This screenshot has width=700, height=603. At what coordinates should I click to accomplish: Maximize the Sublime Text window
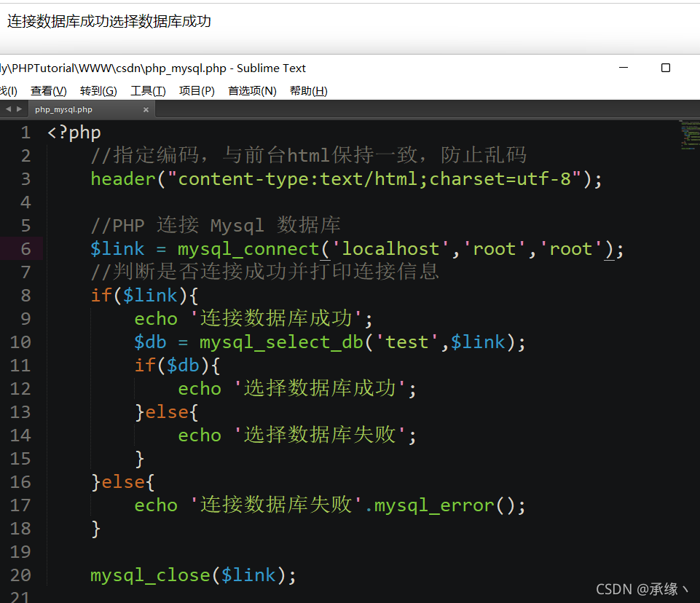click(666, 68)
